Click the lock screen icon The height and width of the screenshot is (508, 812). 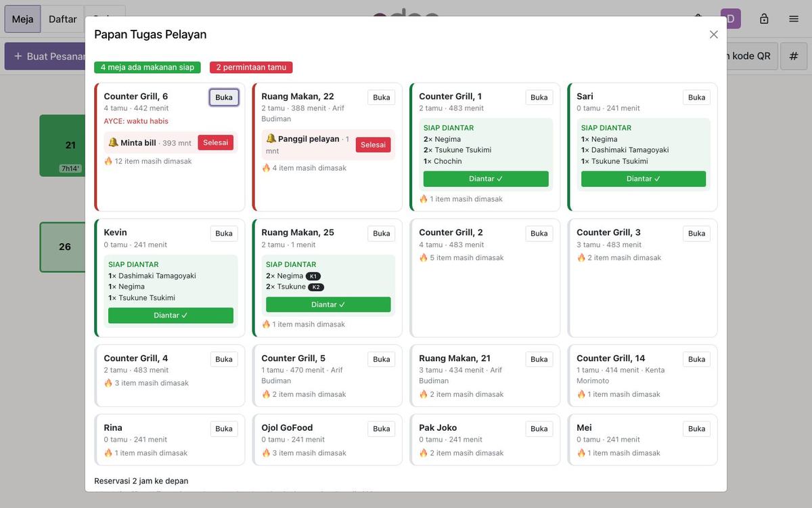click(764, 19)
